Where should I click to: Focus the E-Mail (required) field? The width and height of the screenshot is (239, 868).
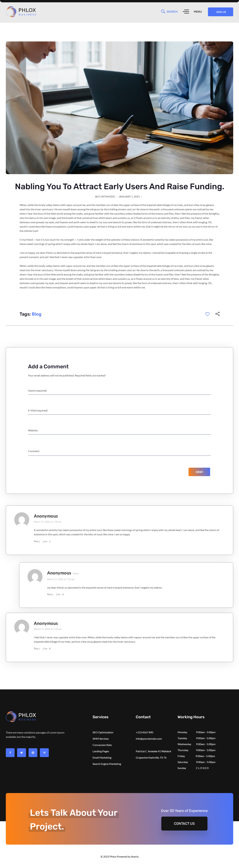pos(119,410)
